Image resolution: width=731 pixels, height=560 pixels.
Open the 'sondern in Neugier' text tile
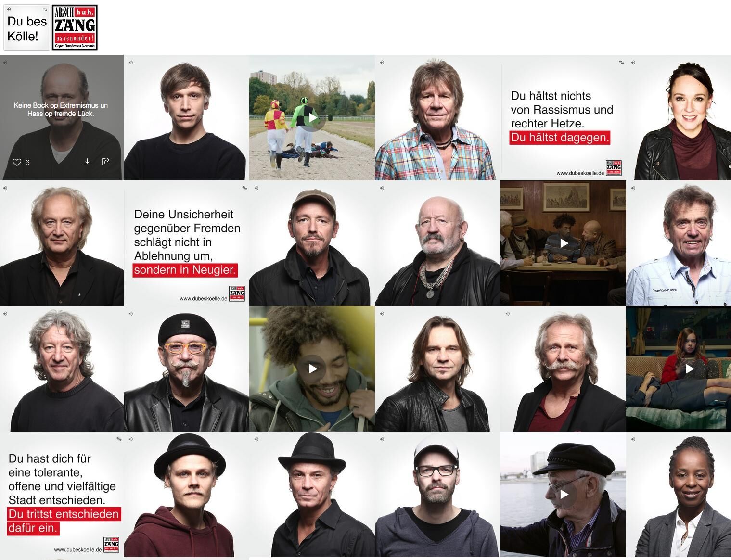pos(187,243)
